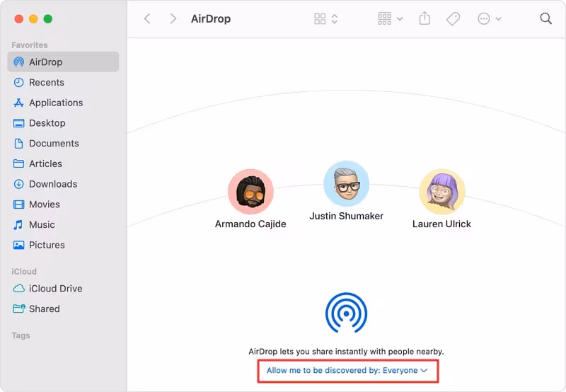Open the group-by grid options
The width and height of the screenshot is (566, 392).
[390, 18]
